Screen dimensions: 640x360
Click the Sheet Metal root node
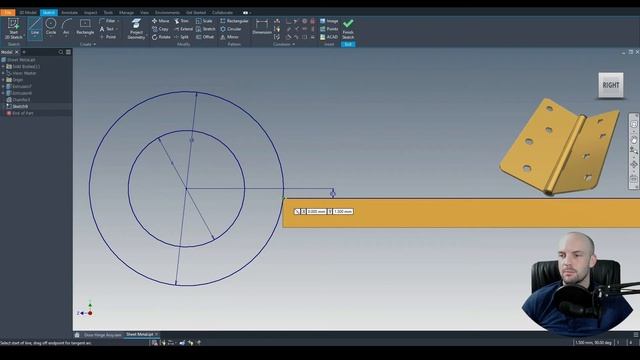coord(18,60)
